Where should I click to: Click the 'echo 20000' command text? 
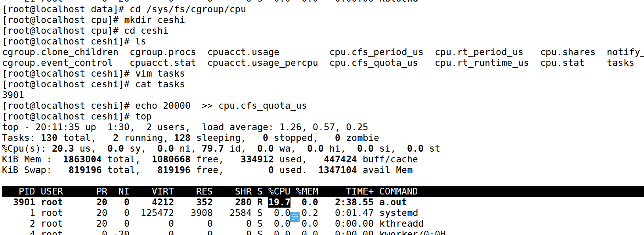coord(162,106)
